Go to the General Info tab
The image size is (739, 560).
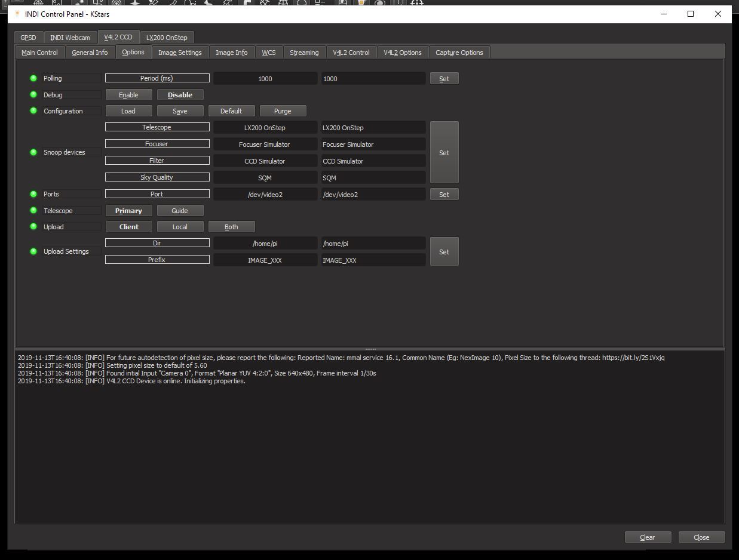click(90, 53)
